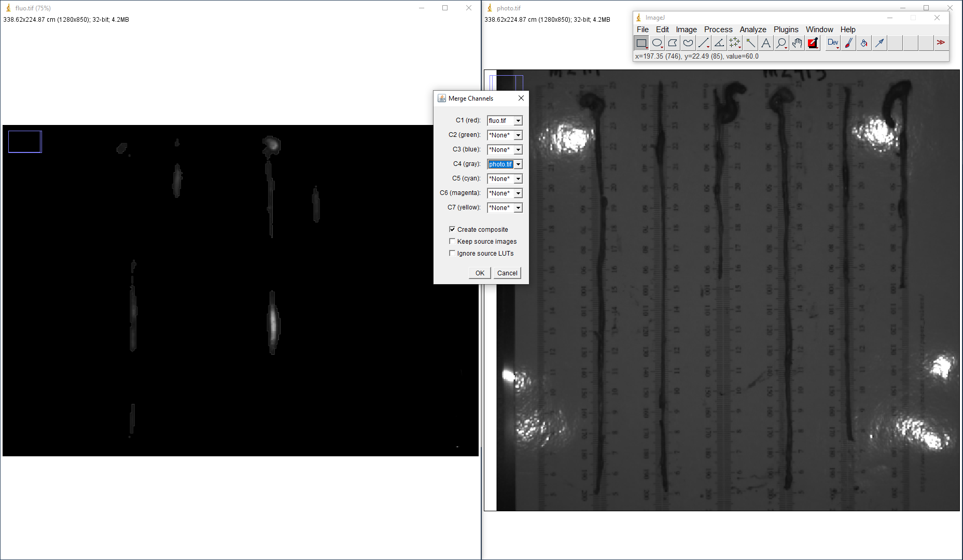Select the Scrolling hand tool

coord(797,43)
